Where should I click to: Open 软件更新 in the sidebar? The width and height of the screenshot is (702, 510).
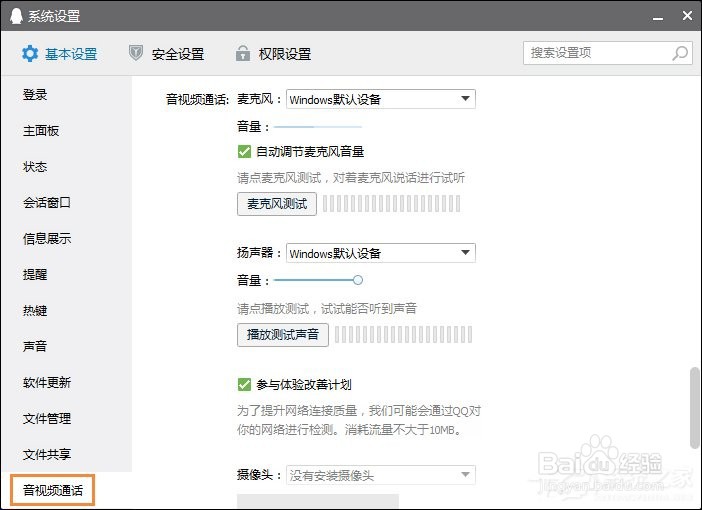(47, 382)
